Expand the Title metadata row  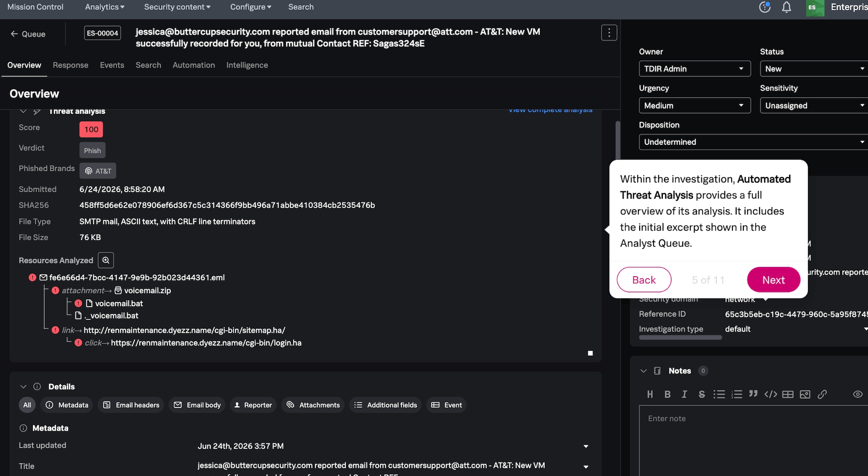click(x=586, y=467)
